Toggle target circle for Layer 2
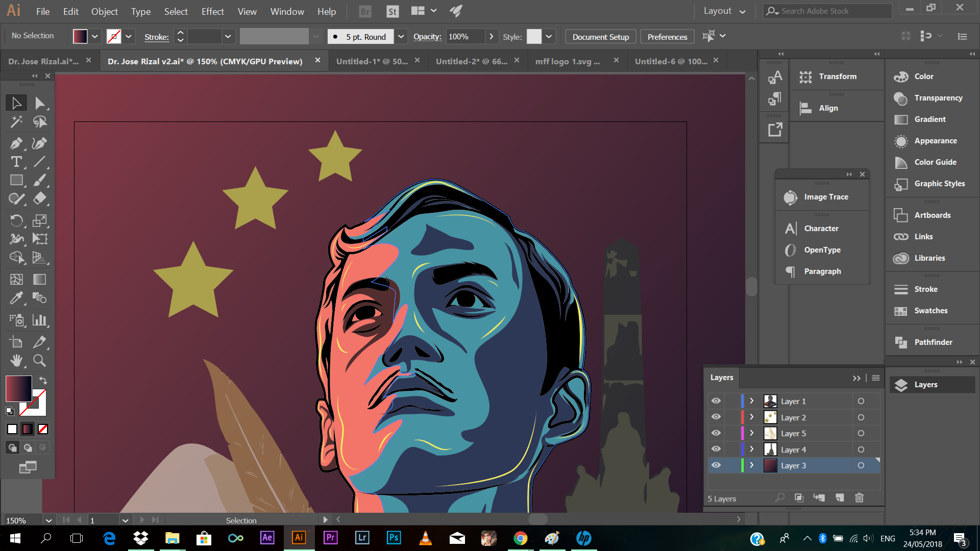Screen dimensions: 980x551 [861, 417]
